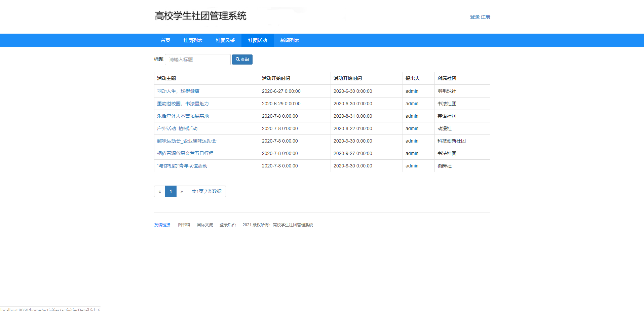The width and height of the screenshot is (644, 311).
Task: Open the 图书馆 footer link
Action: 184,225
